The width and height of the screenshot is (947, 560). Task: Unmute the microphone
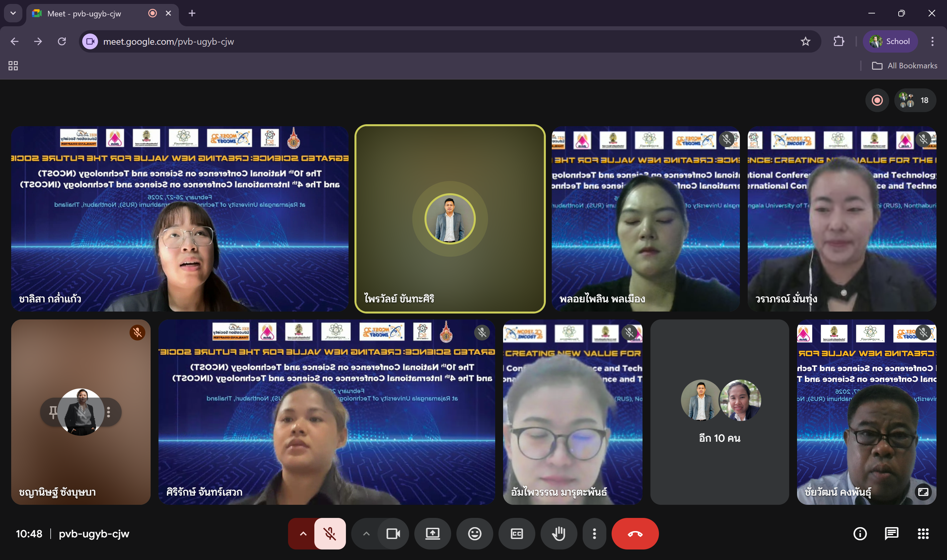330,534
